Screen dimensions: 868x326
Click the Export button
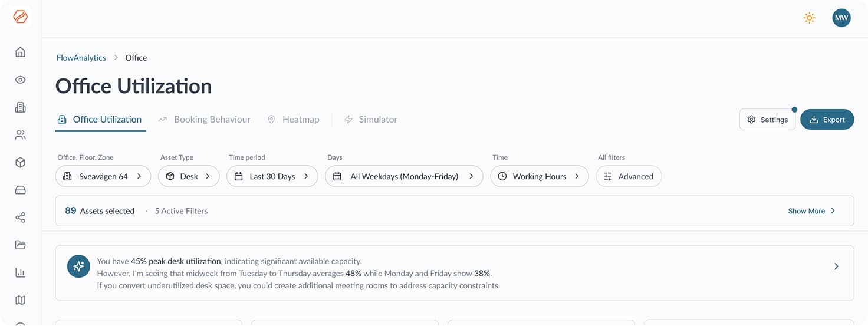pos(827,120)
